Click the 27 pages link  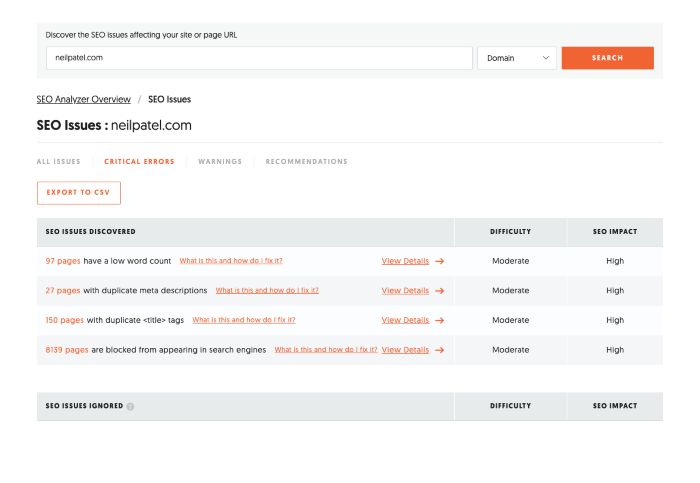63,291
